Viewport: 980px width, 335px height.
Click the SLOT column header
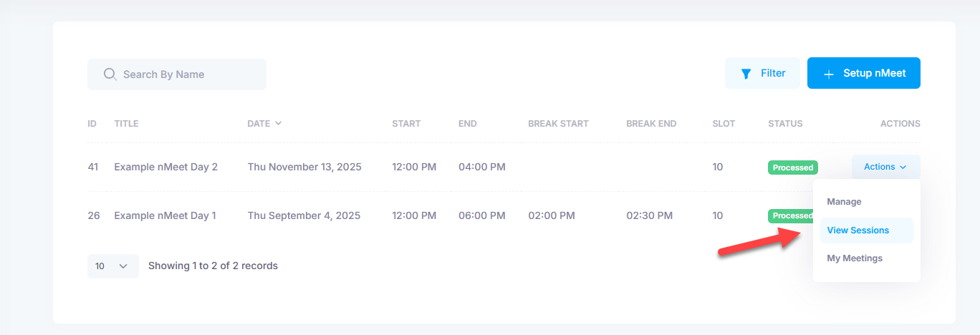pos(724,124)
